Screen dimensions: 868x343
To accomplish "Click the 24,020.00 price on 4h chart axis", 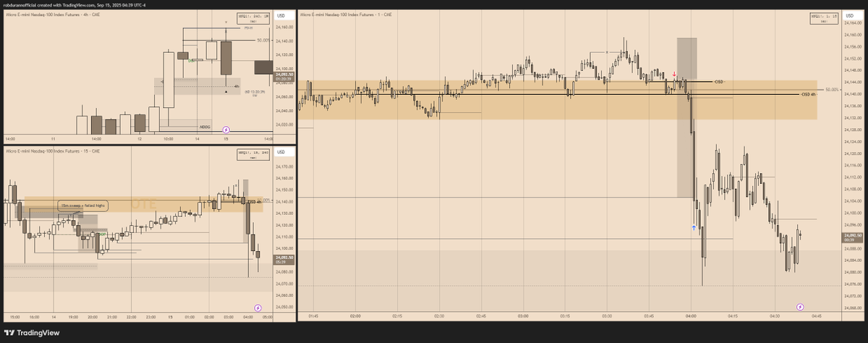I will tap(284, 124).
